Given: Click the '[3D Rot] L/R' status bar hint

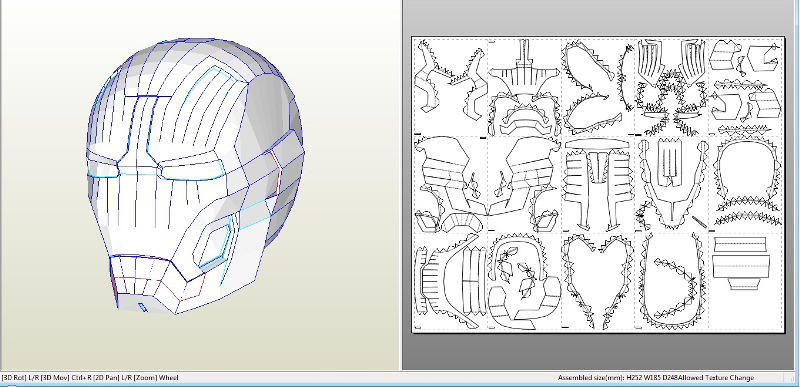Looking at the screenshot, I should point(20,378).
